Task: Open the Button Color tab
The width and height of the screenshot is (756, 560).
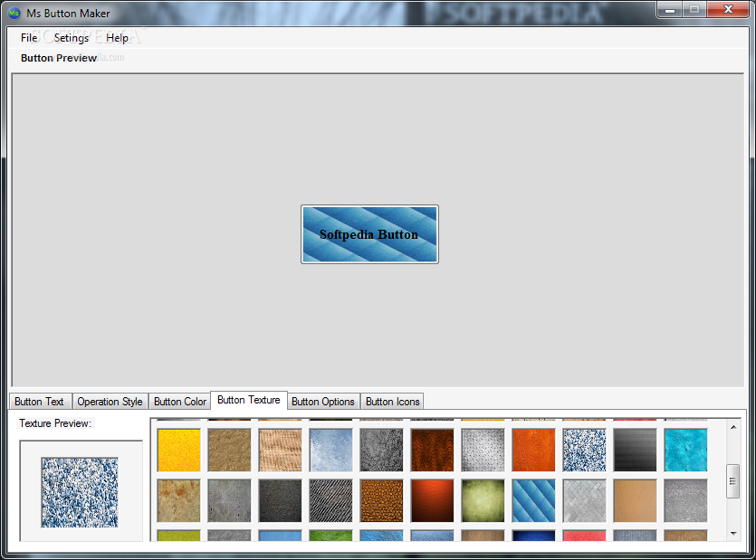Action: click(180, 402)
